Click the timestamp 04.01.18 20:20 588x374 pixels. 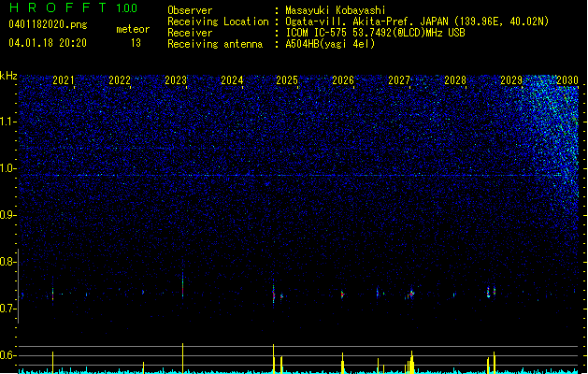pos(48,43)
